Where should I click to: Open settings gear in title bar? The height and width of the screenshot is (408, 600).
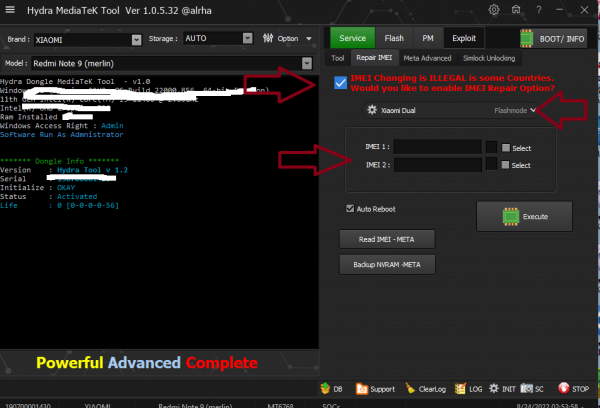tap(494, 10)
